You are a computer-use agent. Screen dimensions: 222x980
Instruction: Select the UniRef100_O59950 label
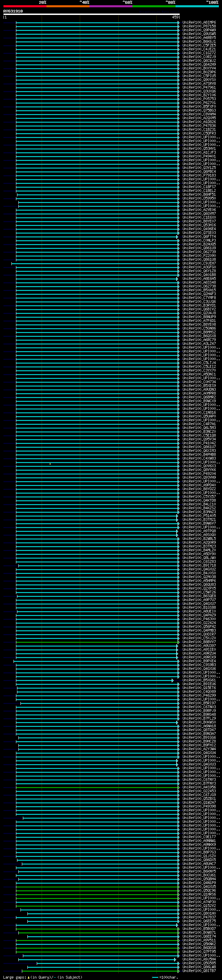click(199, 198)
